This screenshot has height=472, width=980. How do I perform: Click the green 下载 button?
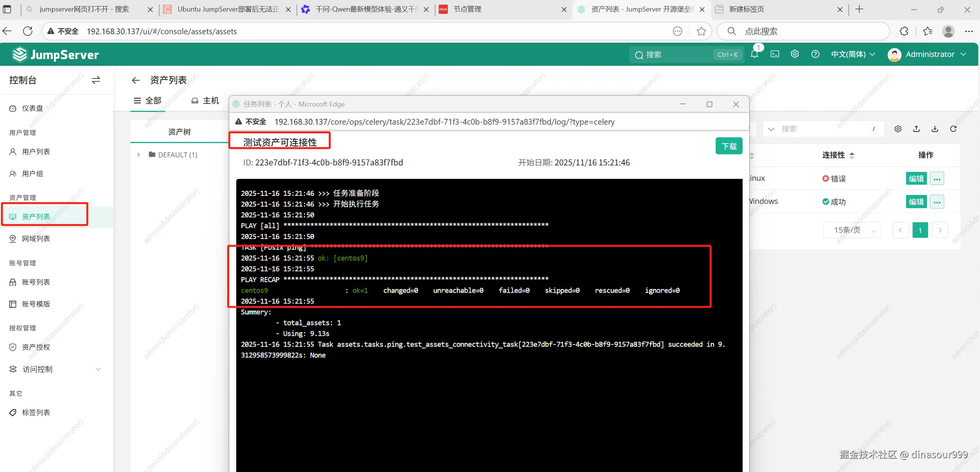click(729, 146)
